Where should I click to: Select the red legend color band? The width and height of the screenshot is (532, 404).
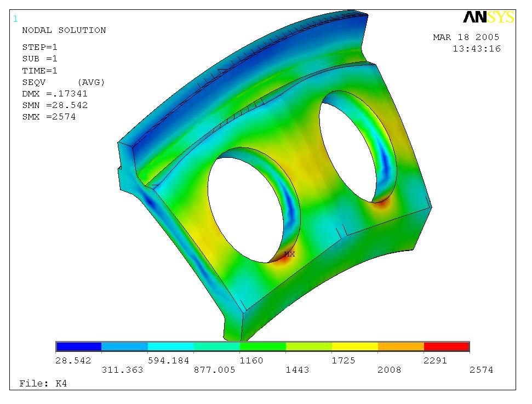[x=447, y=346]
